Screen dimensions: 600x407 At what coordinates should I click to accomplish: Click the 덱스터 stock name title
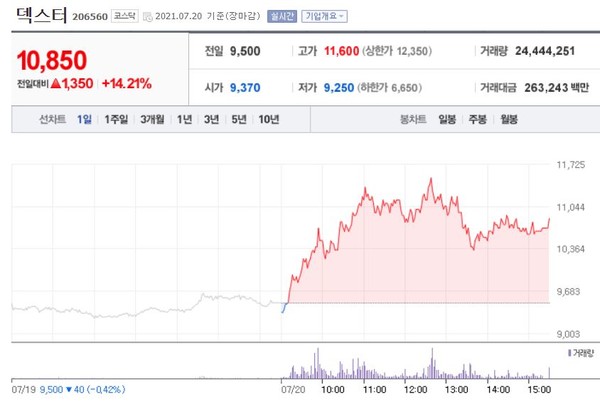(39, 16)
